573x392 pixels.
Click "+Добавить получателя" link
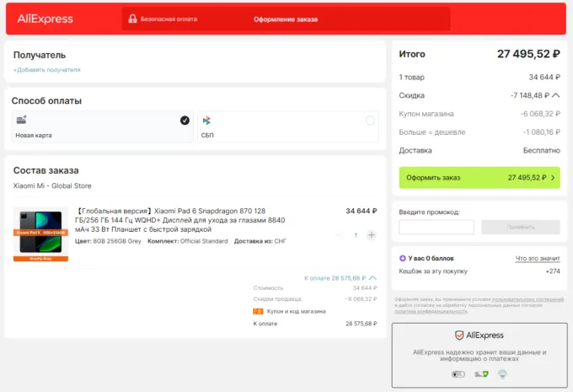(x=46, y=70)
